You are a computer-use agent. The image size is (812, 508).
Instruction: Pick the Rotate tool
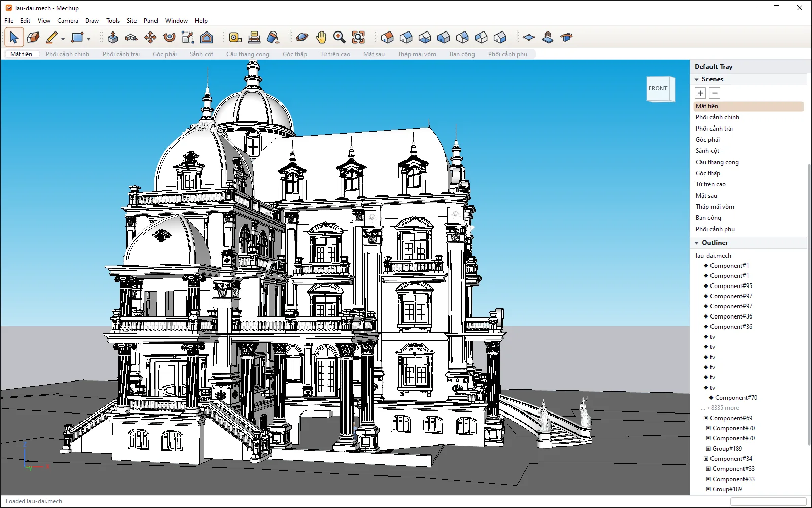[x=169, y=37]
